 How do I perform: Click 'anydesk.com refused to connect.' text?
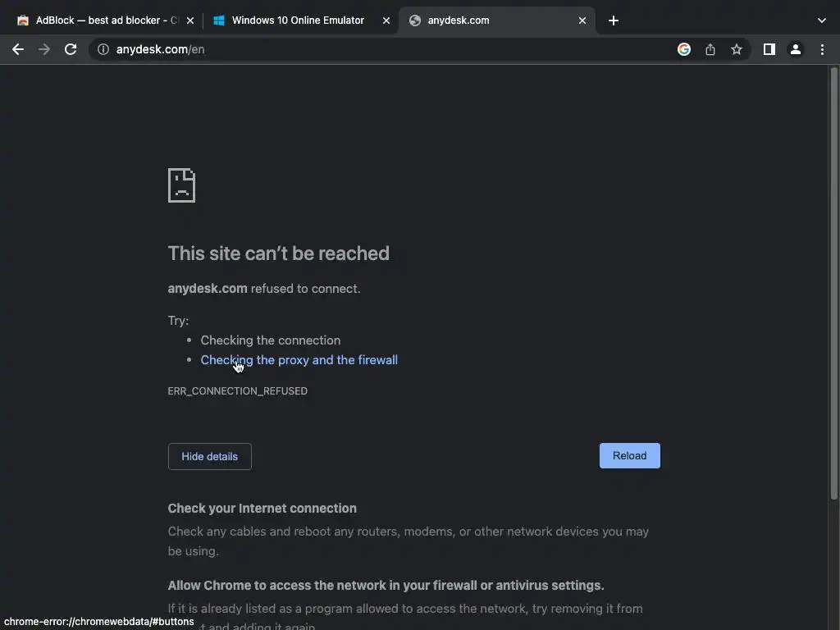[x=264, y=289]
